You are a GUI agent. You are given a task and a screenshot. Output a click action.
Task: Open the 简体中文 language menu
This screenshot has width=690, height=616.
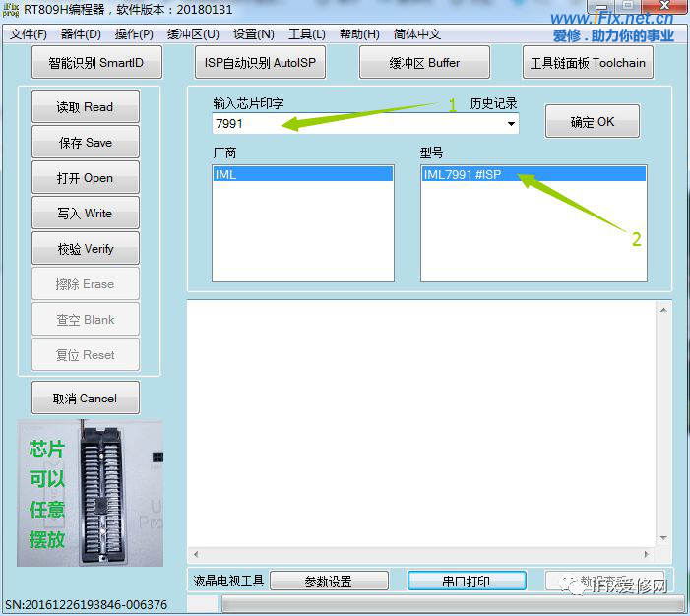tap(417, 33)
